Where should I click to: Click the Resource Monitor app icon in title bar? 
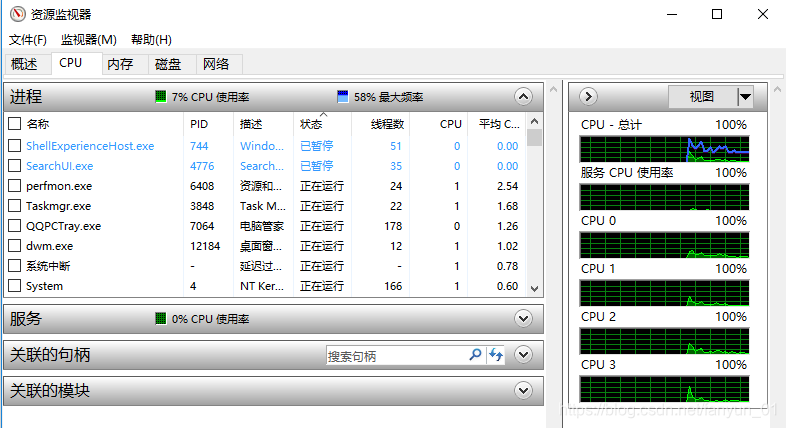[x=18, y=14]
